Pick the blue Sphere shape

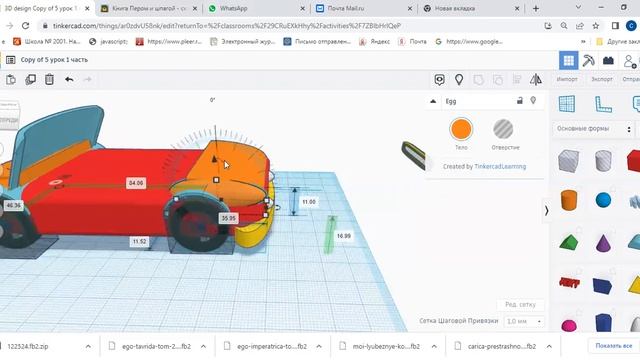coord(603,200)
